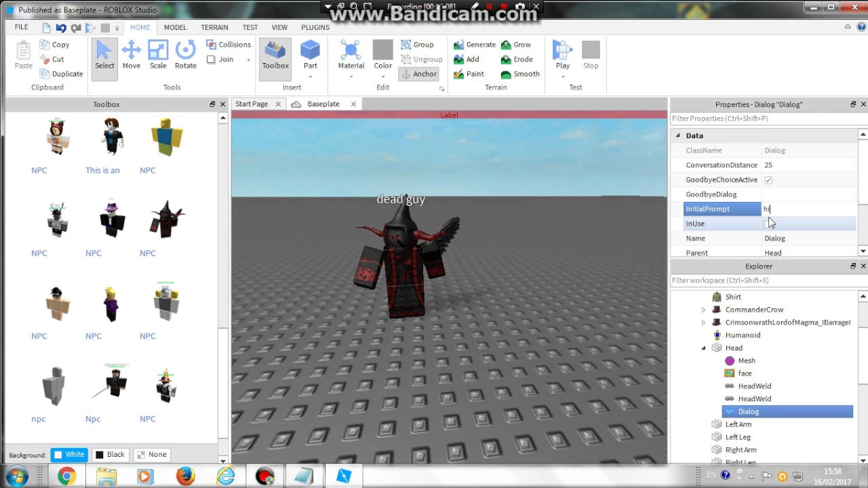Toggle the Collisions option
Screen dimensions: 868x488
(x=229, y=45)
